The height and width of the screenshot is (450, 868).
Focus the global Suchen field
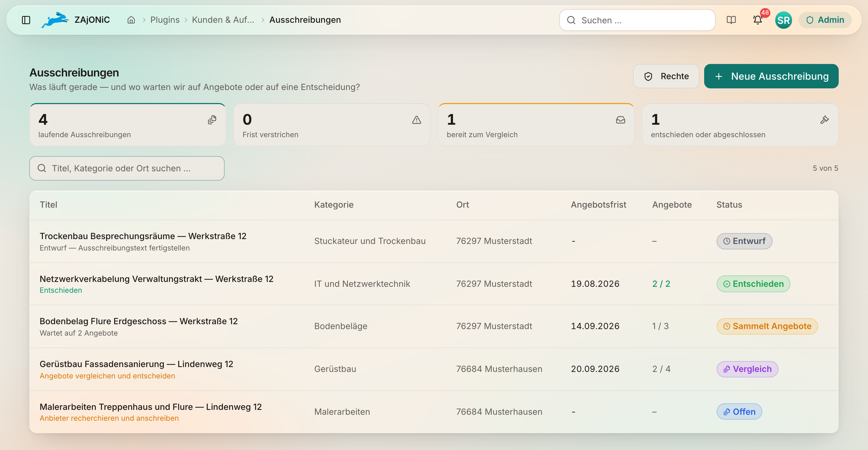click(637, 20)
